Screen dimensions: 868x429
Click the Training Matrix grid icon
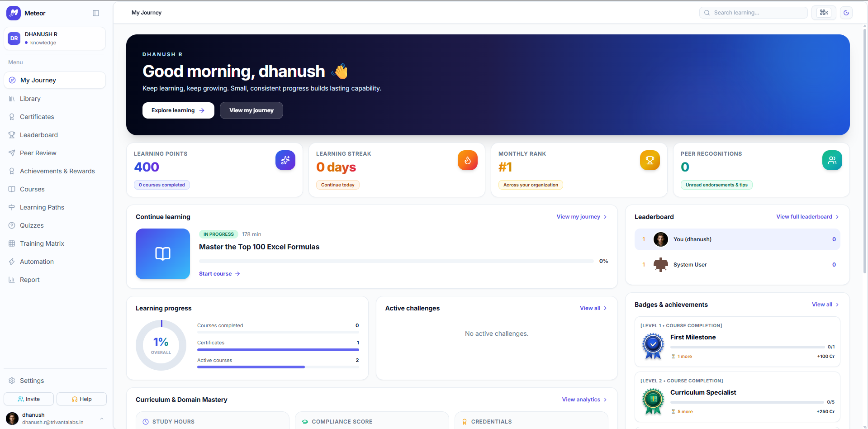[x=12, y=243]
